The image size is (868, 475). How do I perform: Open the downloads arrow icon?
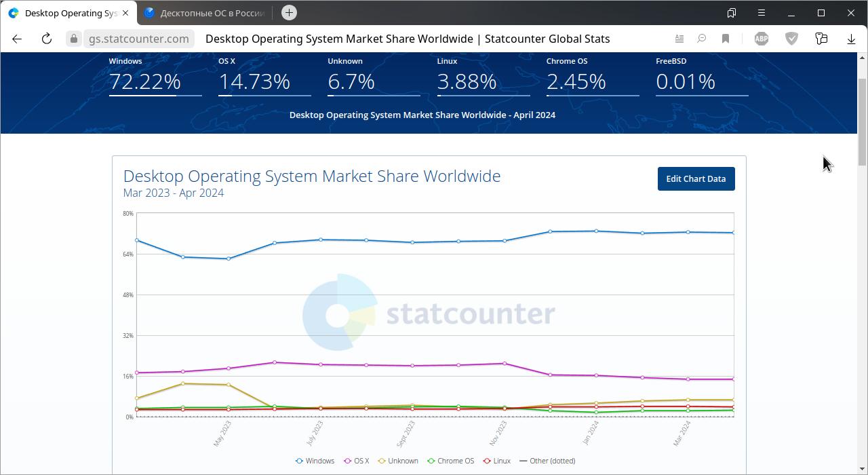(851, 39)
